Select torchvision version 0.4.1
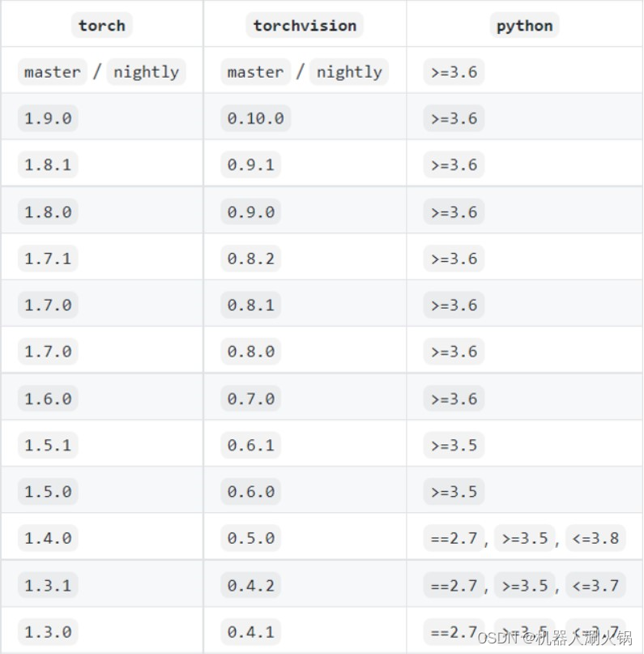The image size is (644, 654). tap(250, 632)
